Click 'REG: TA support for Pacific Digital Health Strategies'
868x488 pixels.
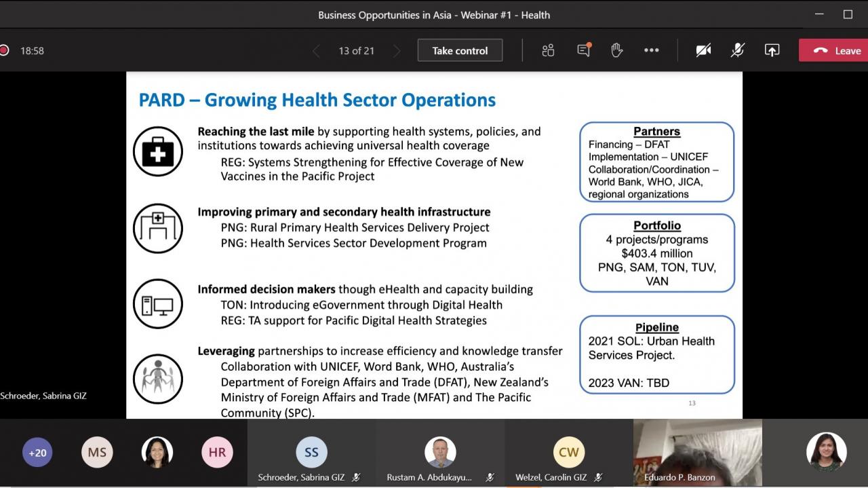353,320
